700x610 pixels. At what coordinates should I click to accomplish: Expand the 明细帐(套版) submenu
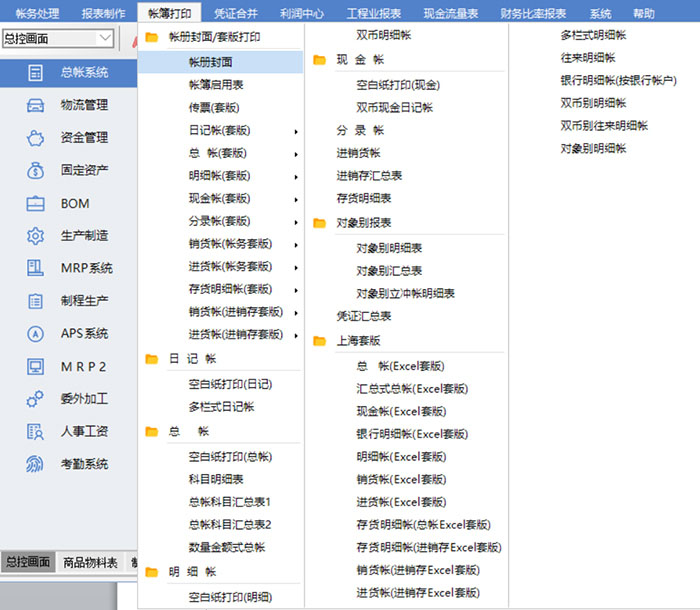coord(295,176)
